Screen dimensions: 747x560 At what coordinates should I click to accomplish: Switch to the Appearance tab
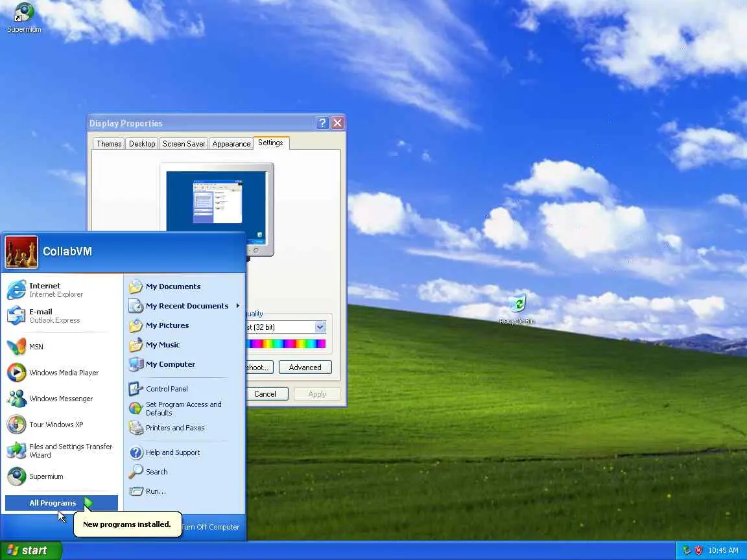click(x=231, y=144)
